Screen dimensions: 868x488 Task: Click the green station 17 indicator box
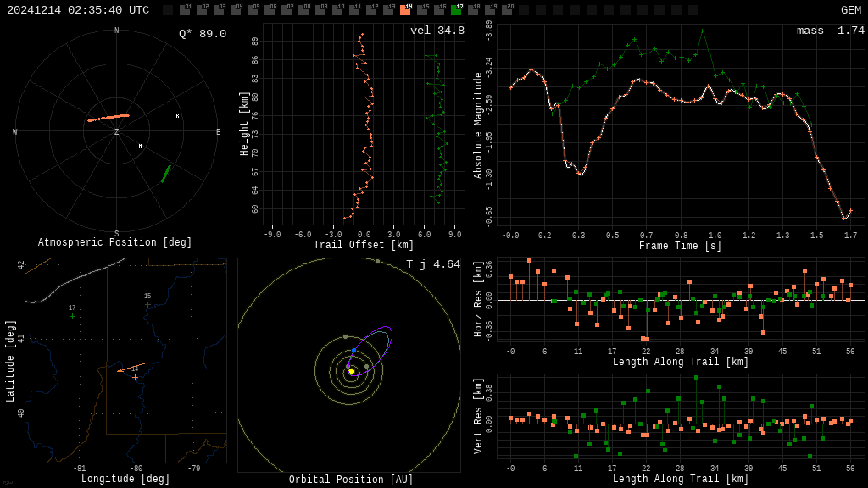point(456,10)
